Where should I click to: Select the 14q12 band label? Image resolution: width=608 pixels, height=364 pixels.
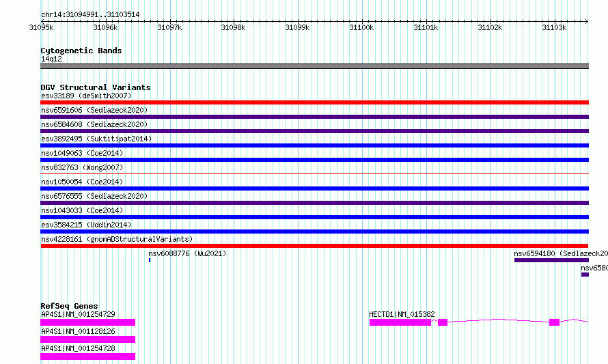[x=51, y=59]
